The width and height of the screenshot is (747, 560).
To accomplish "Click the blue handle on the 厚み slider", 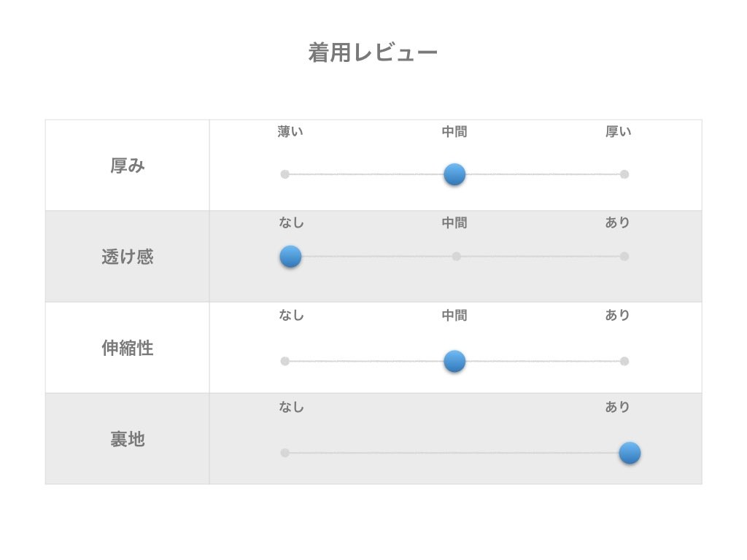I will [454, 174].
